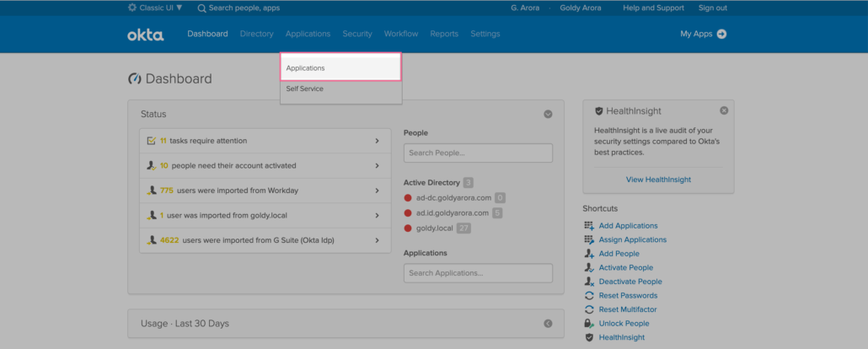Click chevron on Workday import row
The image size is (868, 349).
(x=377, y=191)
